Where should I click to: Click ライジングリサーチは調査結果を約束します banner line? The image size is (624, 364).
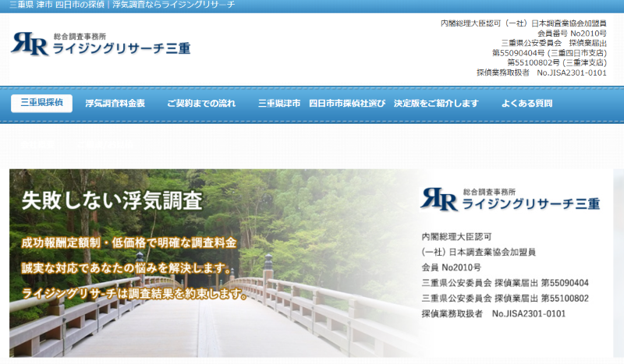(134, 295)
